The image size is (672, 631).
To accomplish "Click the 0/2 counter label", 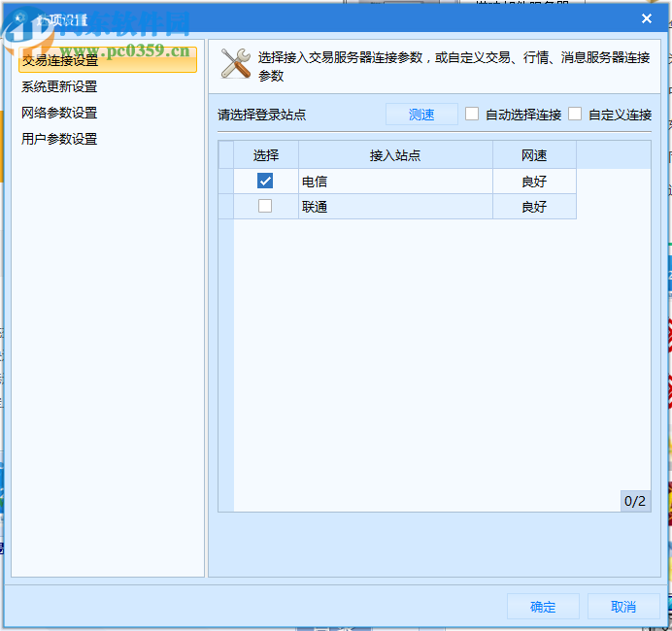I will click(635, 501).
